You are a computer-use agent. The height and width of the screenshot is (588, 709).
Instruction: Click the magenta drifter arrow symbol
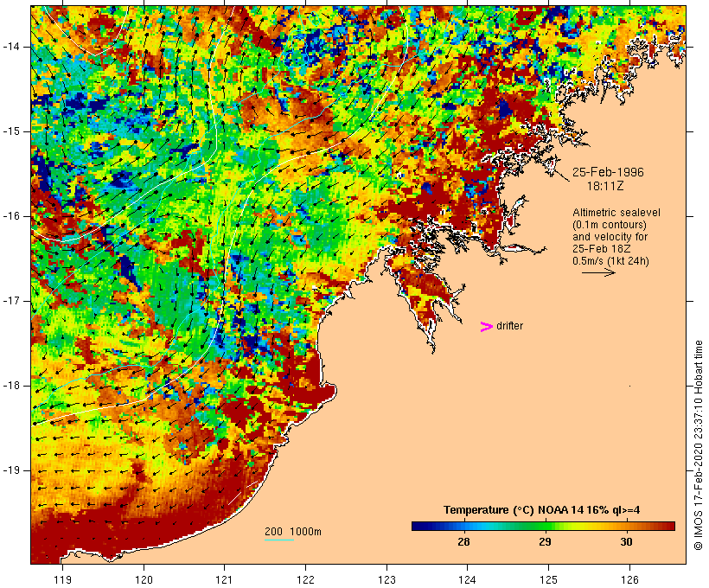(486, 327)
